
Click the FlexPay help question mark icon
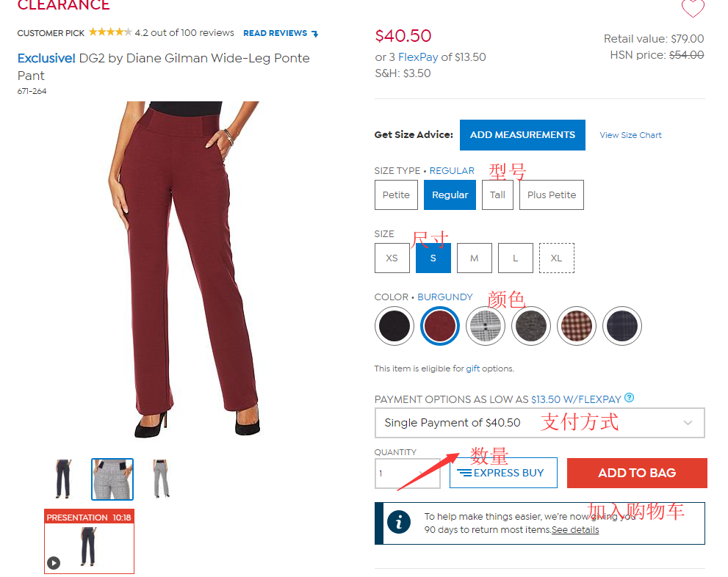click(x=629, y=397)
